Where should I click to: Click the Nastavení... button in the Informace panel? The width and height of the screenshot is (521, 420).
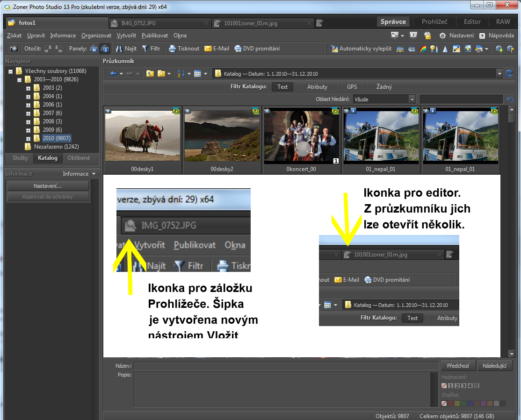(47, 186)
